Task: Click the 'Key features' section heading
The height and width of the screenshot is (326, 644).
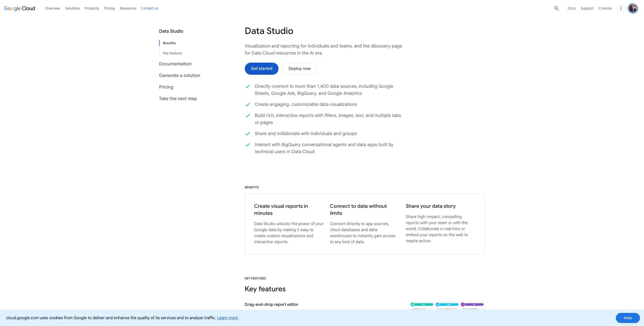Action: click(265, 289)
